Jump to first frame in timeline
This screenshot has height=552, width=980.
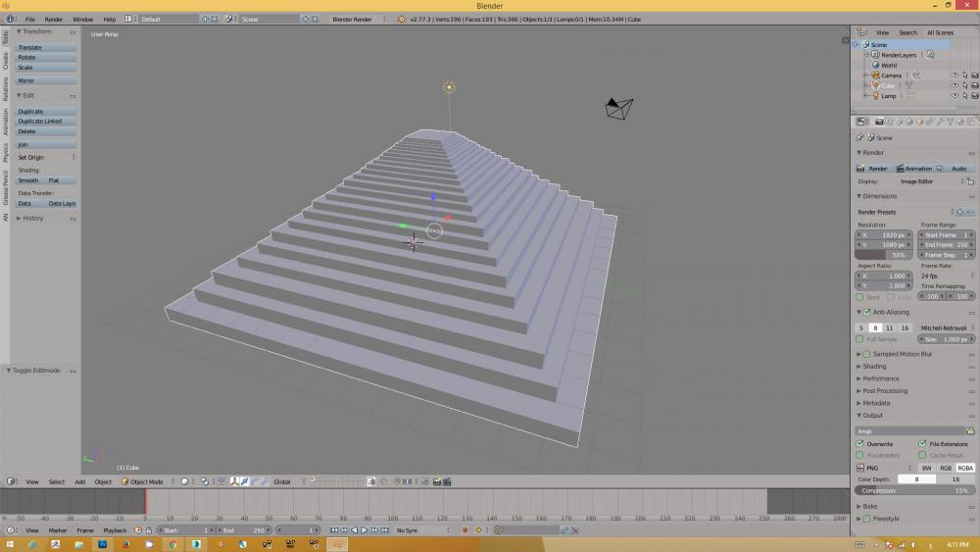334,530
